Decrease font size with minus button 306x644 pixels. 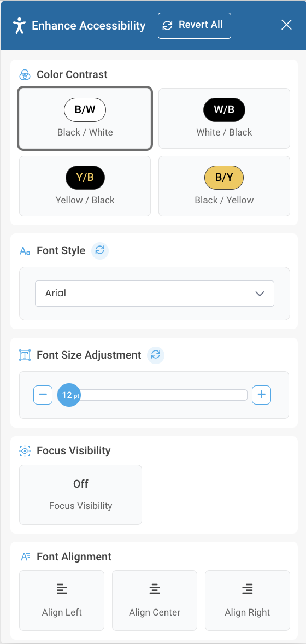43,395
